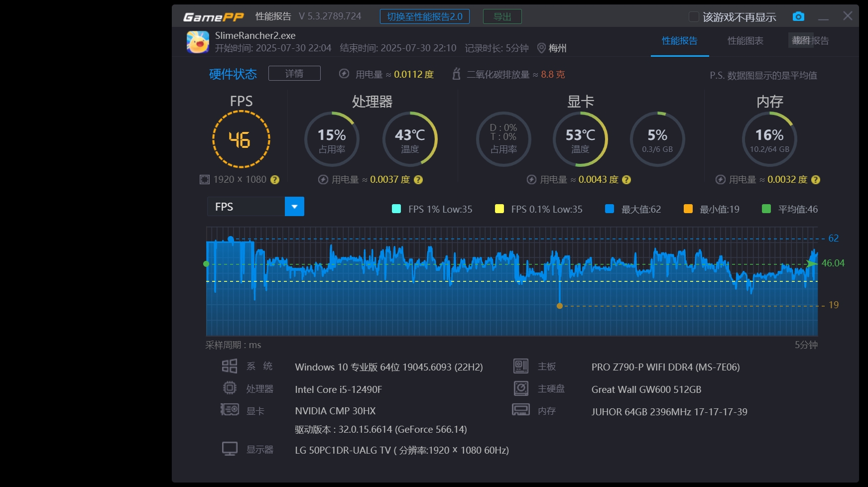Click the motherboard icon beside 主板
The width and height of the screenshot is (868, 487).
521,366
